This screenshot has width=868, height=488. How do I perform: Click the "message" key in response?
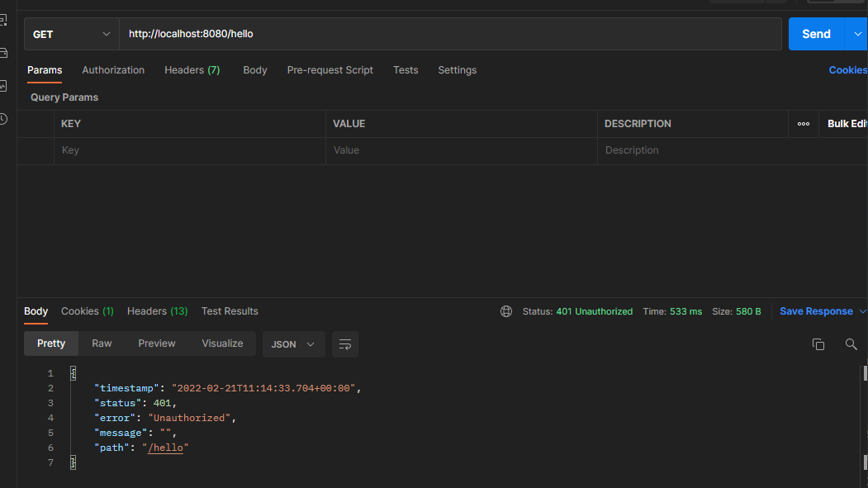(121, 434)
